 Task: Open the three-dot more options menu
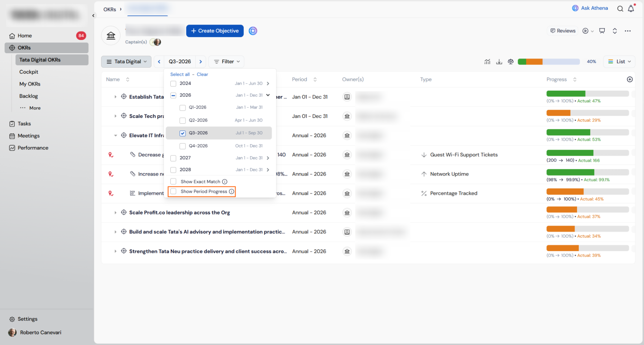[x=628, y=31]
